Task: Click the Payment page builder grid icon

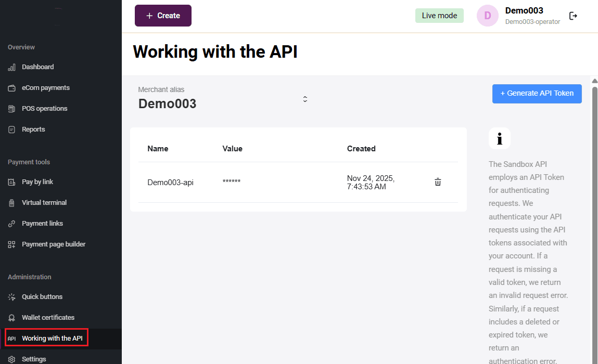Action: [x=11, y=244]
